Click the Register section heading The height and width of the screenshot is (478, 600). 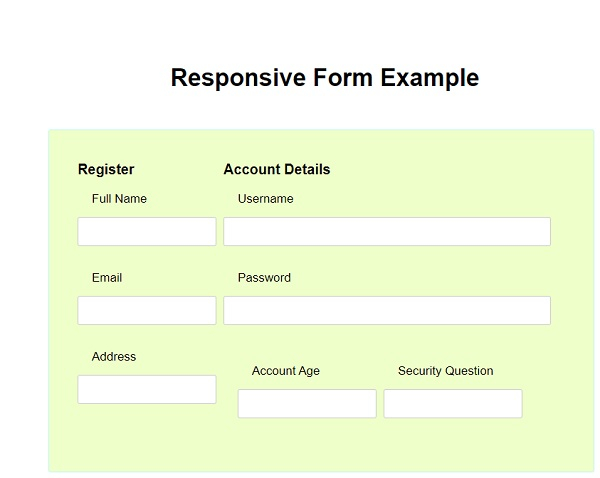pos(106,170)
